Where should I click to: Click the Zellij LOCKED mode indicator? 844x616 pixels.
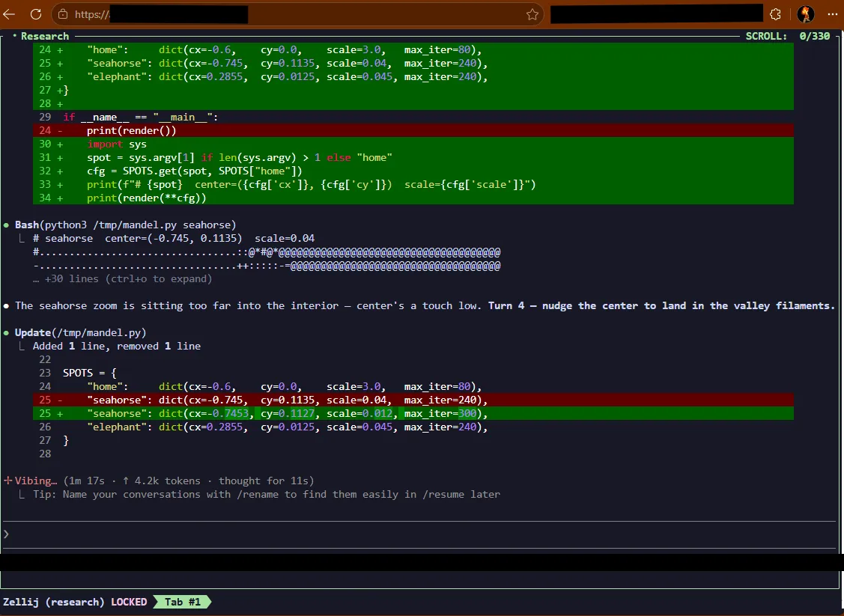coord(129,602)
